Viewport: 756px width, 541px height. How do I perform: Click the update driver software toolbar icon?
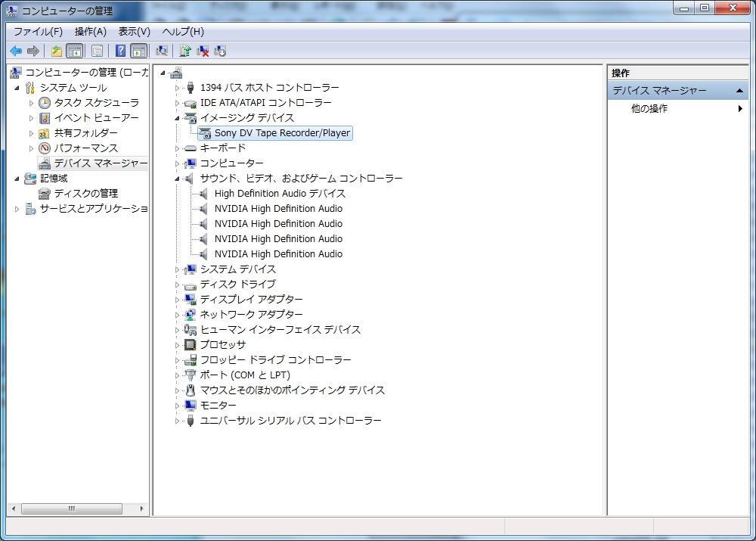coord(184,51)
